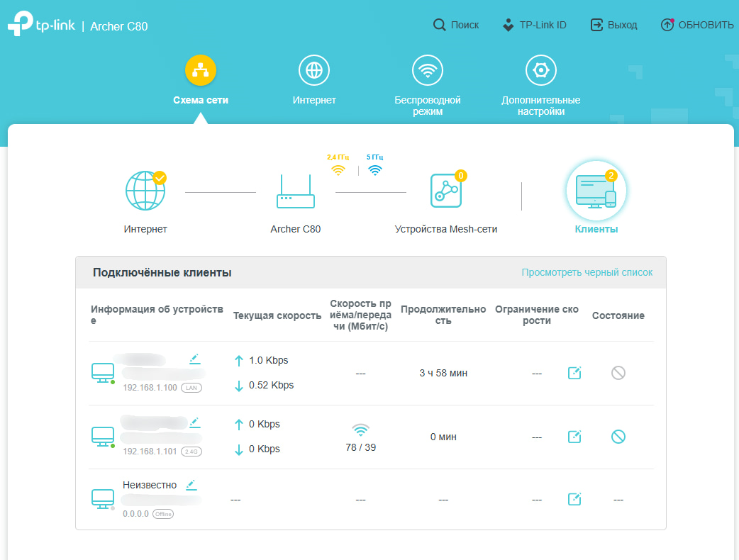Edit name of Неизвестно device
The height and width of the screenshot is (560, 739).
pyautogui.click(x=191, y=485)
